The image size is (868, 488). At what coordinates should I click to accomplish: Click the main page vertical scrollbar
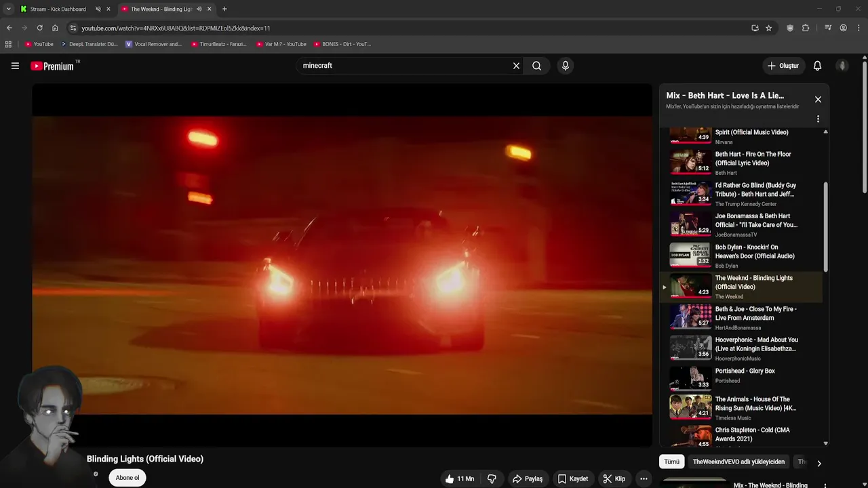(865, 127)
